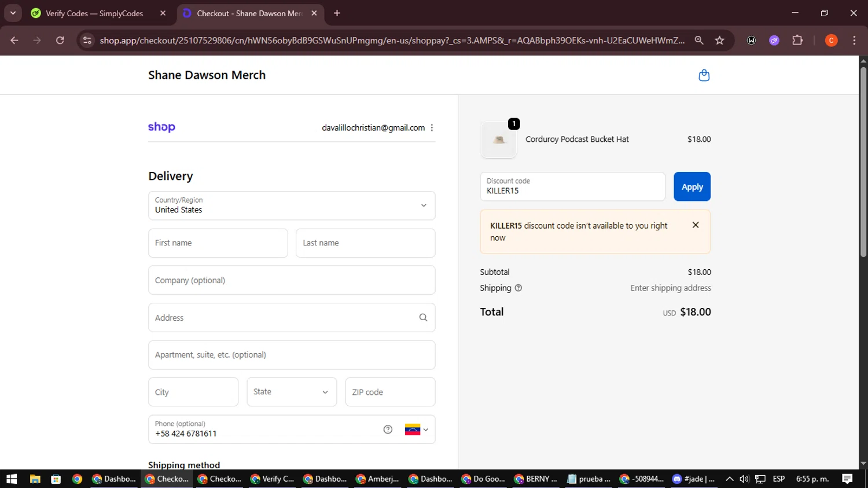Dismiss the KILLER15 discount error message
The width and height of the screenshot is (868, 488).
pyautogui.click(x=696, y=225)
